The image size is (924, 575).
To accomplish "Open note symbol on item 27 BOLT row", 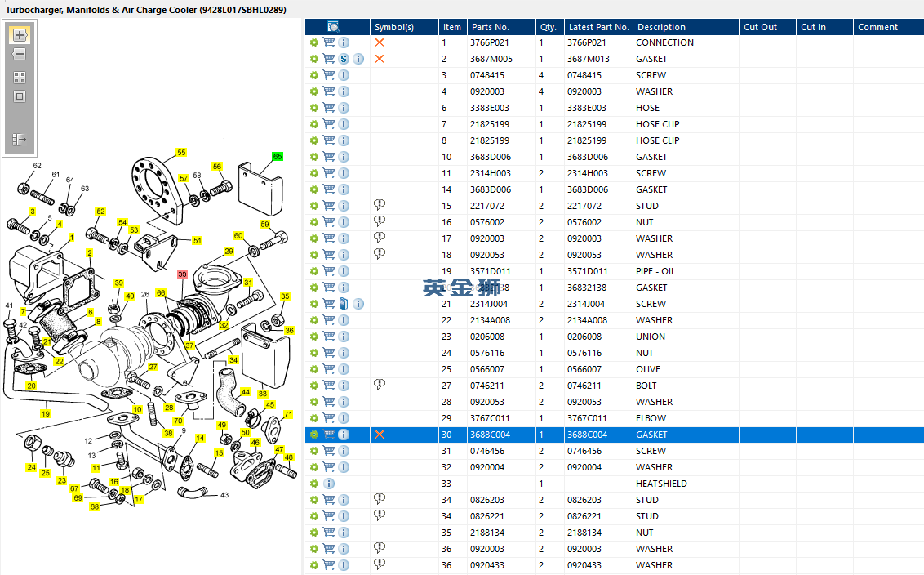I will click(380, 385).
